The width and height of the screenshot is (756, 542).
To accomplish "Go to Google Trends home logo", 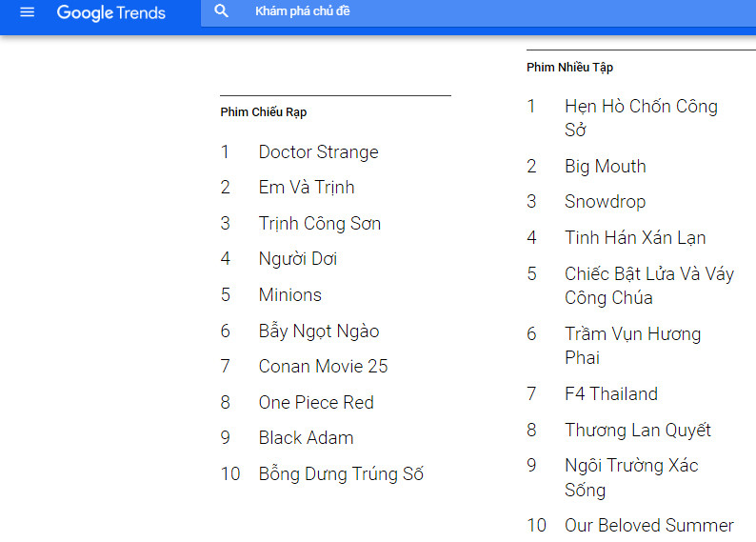I will [x=110, y=12].
